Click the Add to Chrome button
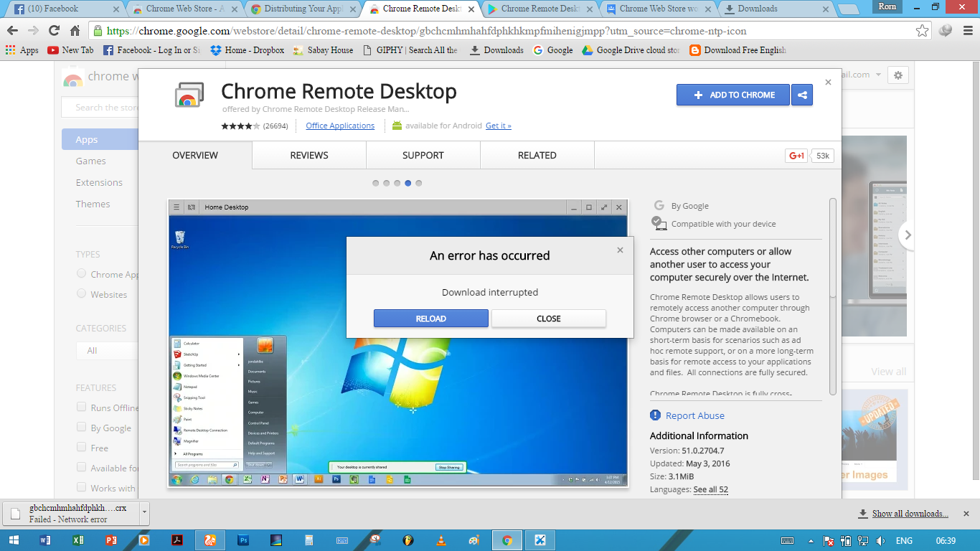This screenshot has height=551, width=980. coord(733,95)
